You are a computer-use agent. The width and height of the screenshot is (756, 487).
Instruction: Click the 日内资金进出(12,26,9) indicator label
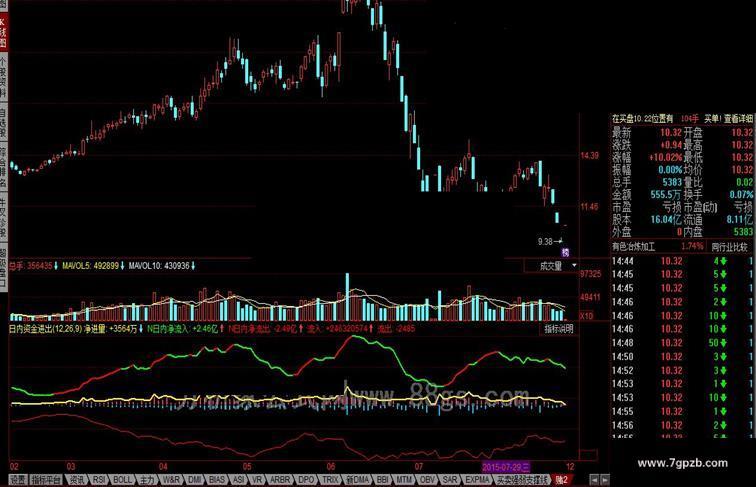click(x=46, y=329)
